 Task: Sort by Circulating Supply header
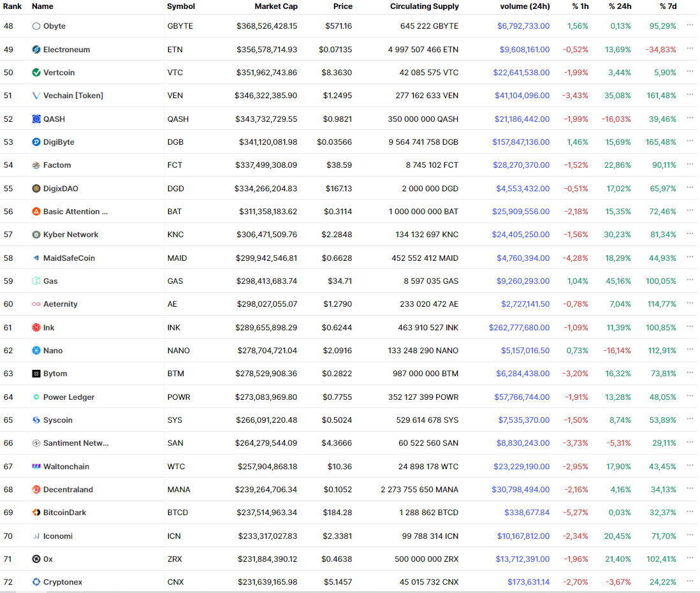pyautogui.click(x=424, y=6)
